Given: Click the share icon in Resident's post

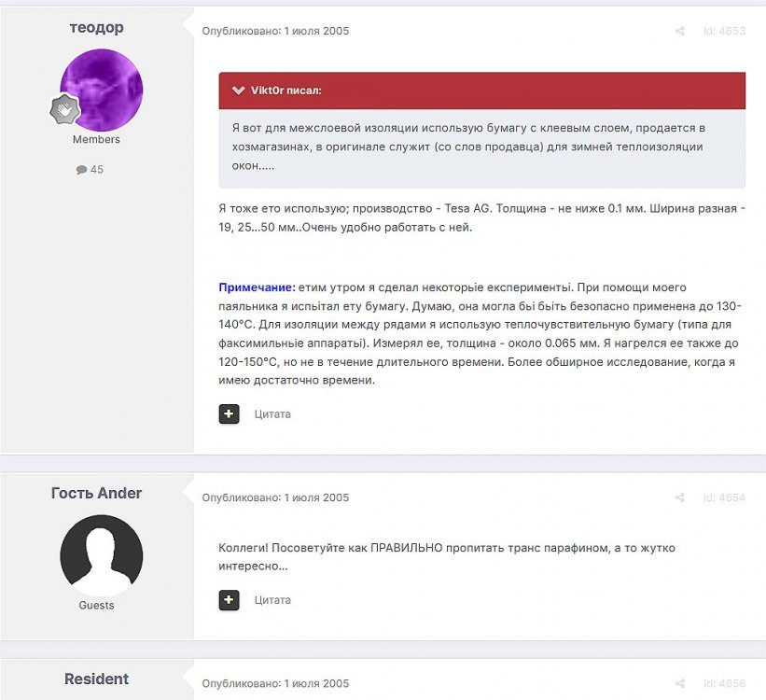Looking at the screenshot, I should click(x=679, y=684).
